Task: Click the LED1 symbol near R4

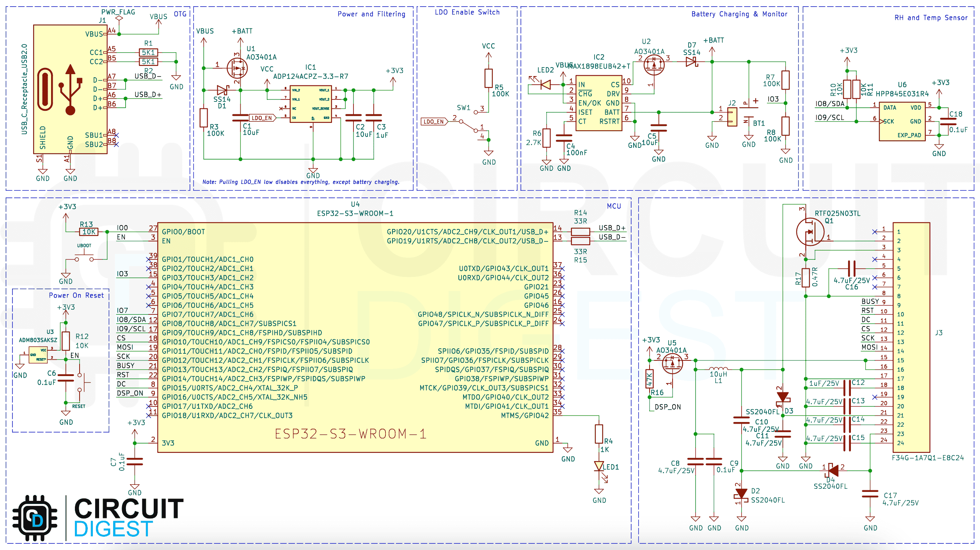Action: [x=598, y=467]
